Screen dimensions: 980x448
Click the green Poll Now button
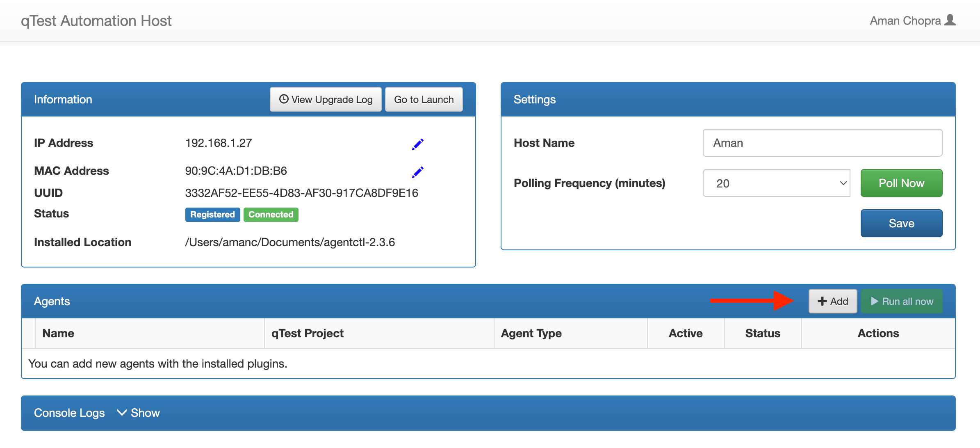[901, 183]
